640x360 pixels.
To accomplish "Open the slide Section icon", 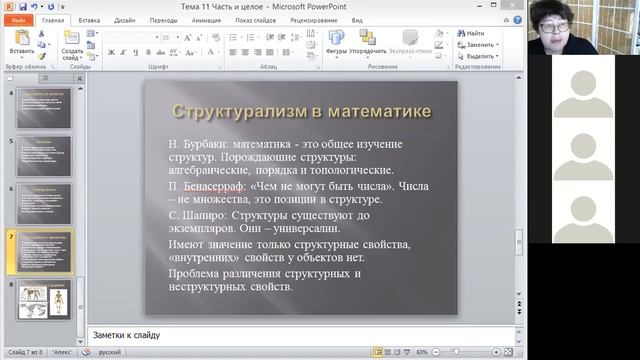I will coord(91,57).
